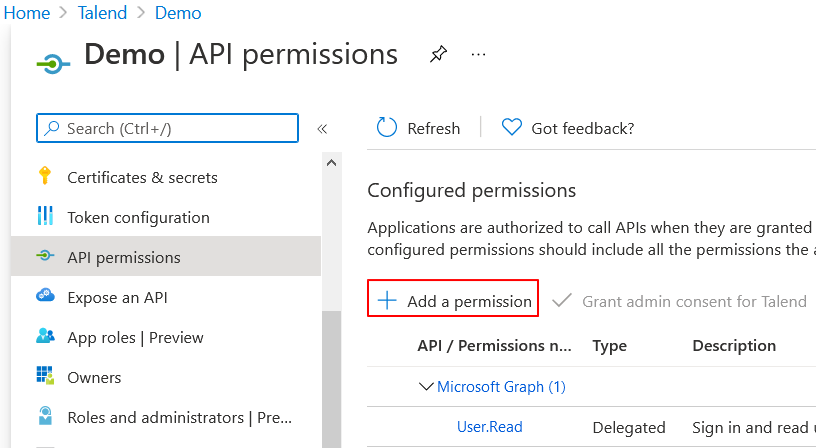
Task: Navigate to Home breadcrumb
Action: coord(27,13)
